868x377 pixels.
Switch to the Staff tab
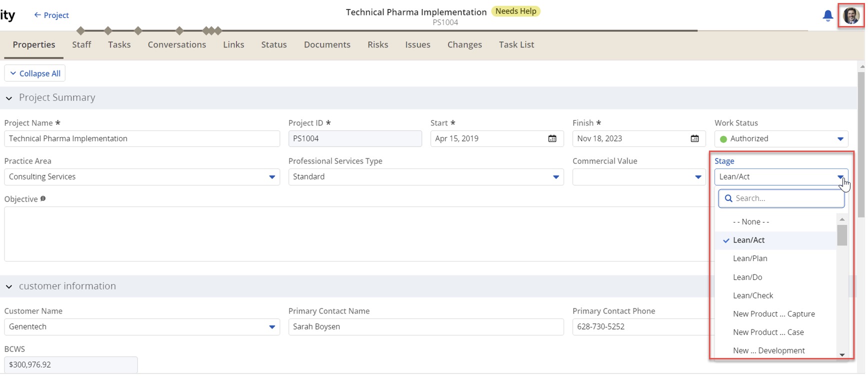click(x=82, y=45)
